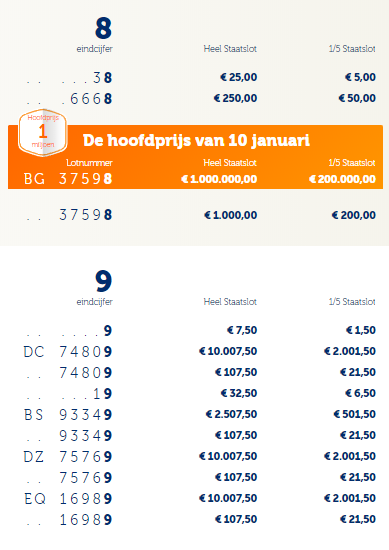Click the large eindcijfer 8 heading
389x550 pixels.
[x=103, y=29]
